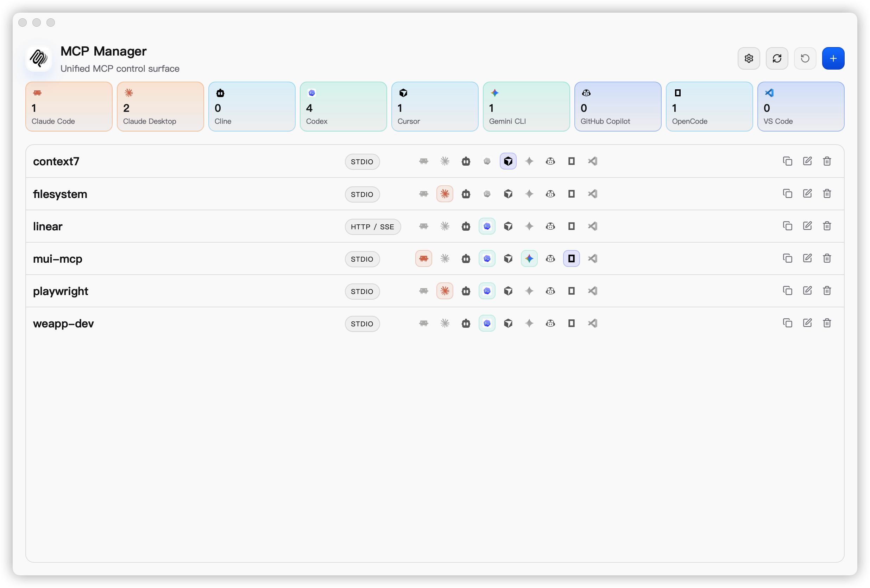Enable GitHub Copilot for the linear server
This screenshot has width=870, height=588.
click(x=550, y=226)
